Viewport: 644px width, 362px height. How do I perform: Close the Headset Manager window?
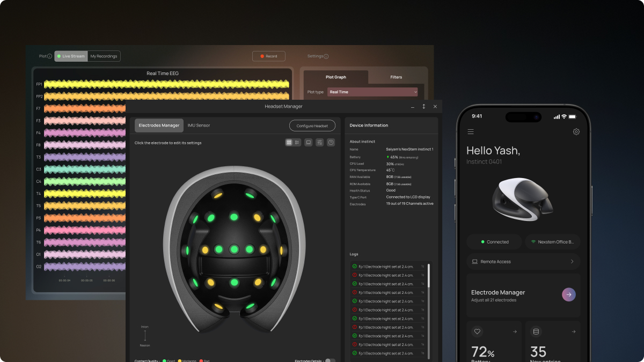(x=435, y=107)
